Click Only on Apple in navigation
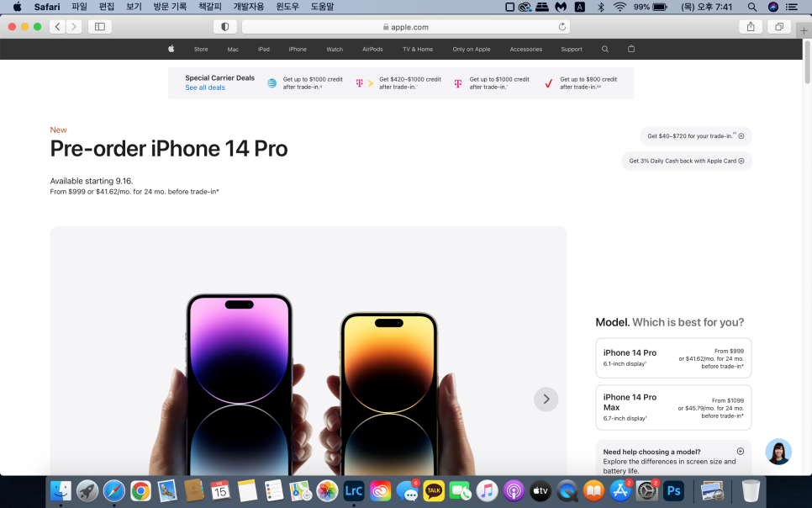812x508 pixels. click(x=472, y=50)
